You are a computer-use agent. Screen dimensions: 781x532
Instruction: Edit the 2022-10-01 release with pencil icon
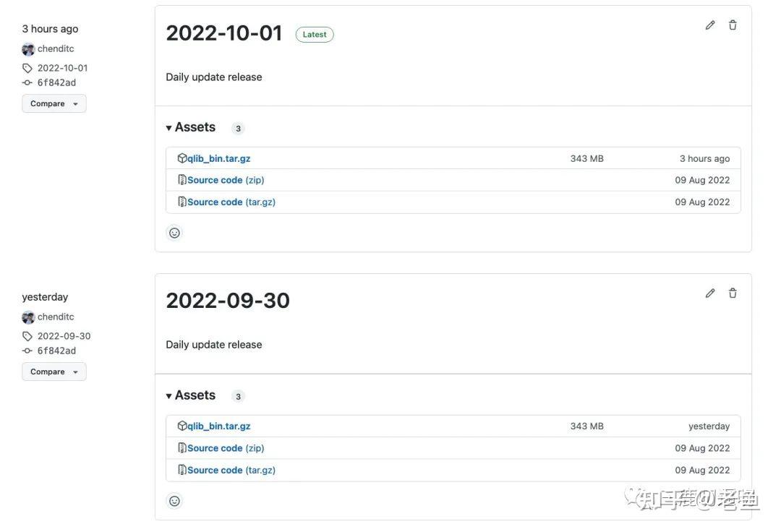pyautogui.click(x=710, y=25)
